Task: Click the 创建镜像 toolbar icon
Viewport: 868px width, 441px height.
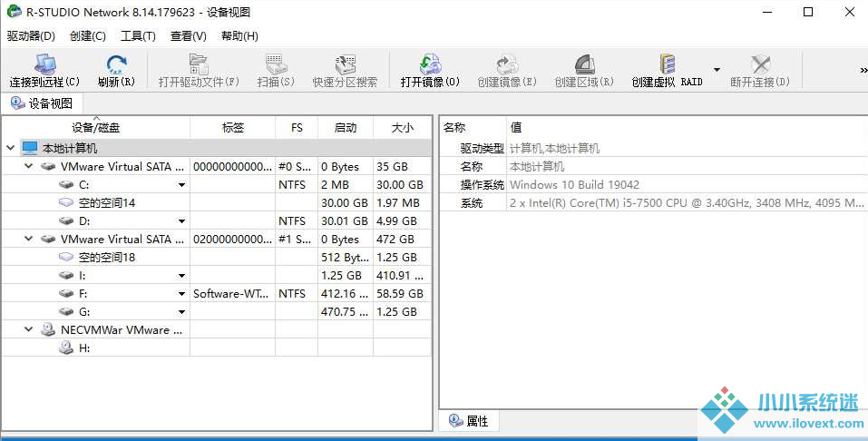Action: coord(507,64)
